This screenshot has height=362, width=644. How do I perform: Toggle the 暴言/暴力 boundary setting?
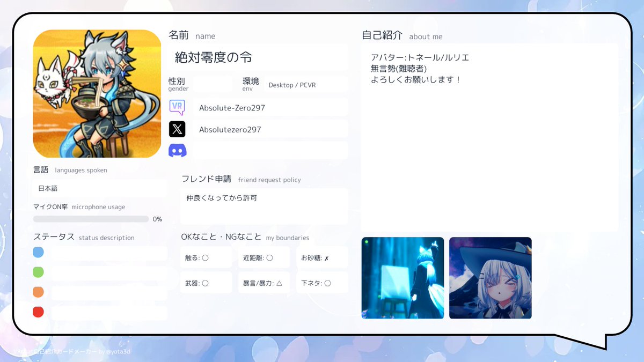click(264, 282)
